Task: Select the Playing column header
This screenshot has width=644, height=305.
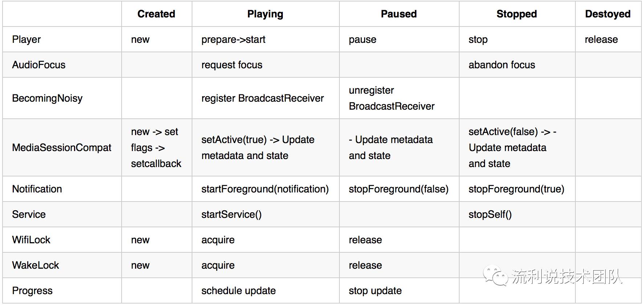Action: coord(265,14)
